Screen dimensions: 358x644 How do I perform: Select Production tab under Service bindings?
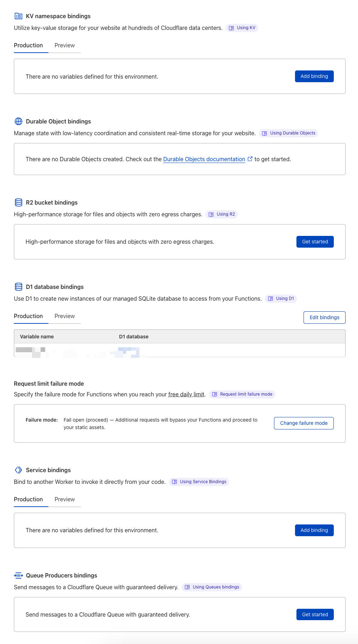28,499
